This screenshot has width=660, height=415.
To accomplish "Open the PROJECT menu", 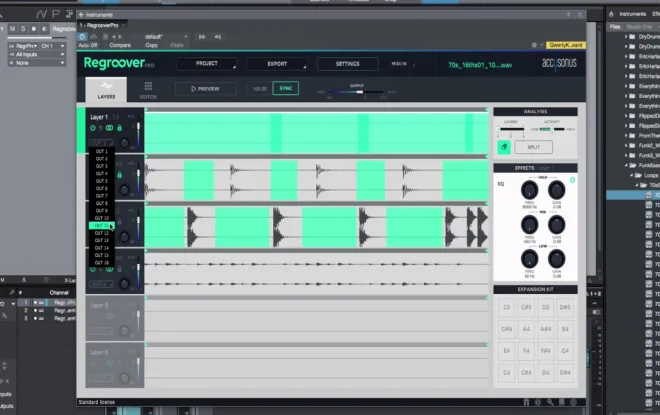I will point(207,64).
